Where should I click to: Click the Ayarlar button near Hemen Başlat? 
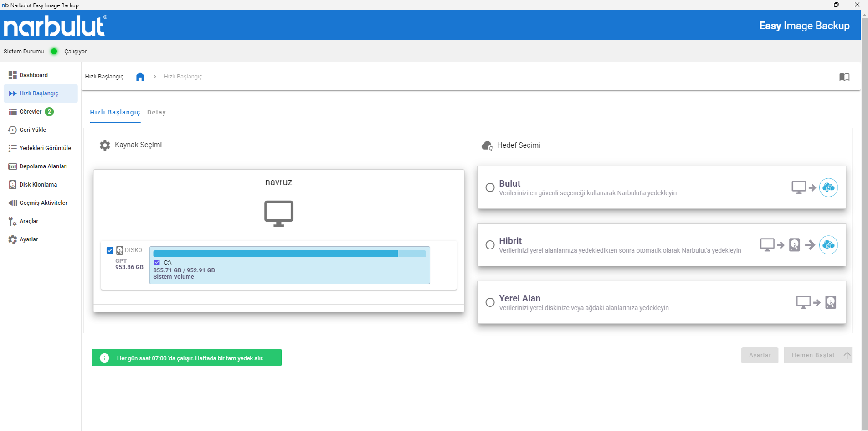pos(760,355)
